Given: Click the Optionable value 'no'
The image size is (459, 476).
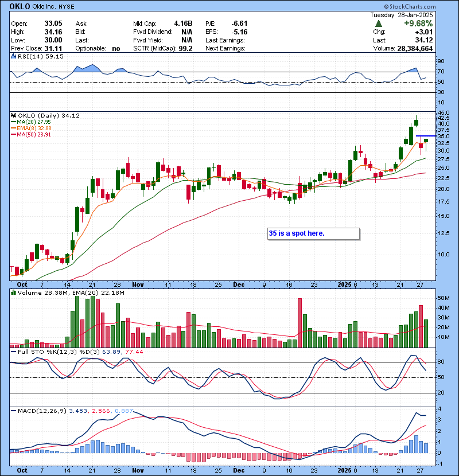Looking at the screenshot, I should [x=116, y=49].
